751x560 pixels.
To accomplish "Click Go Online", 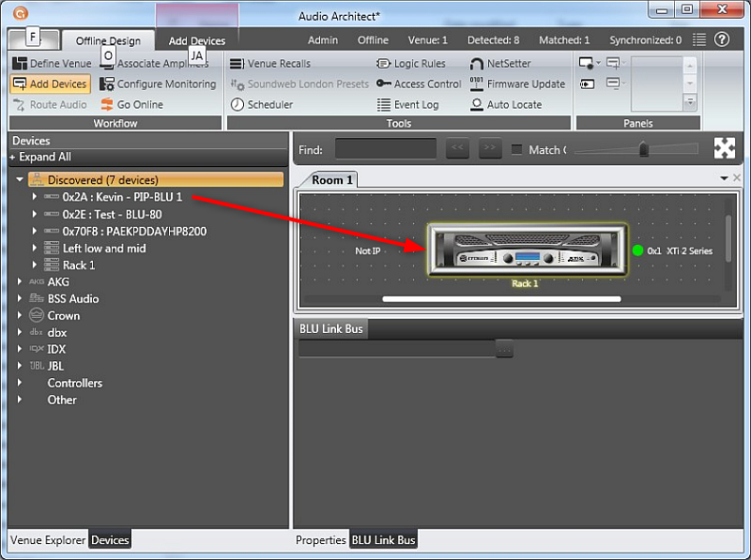I will [131, 104].
